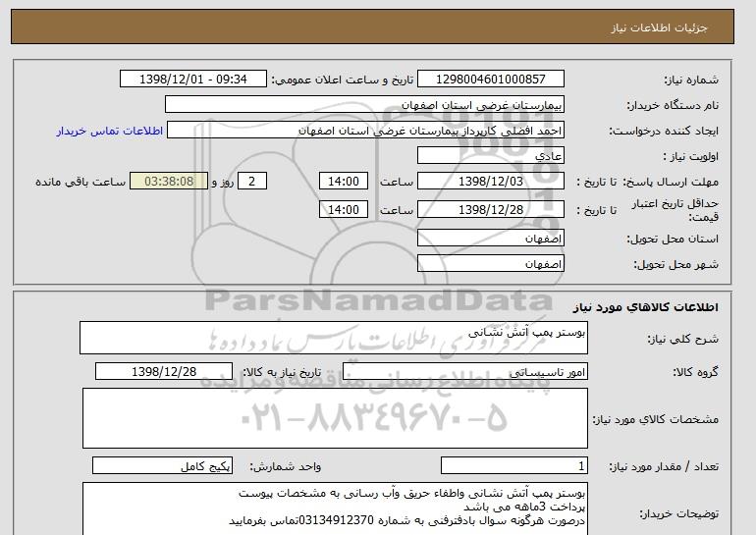This screenshot has width=756, height=535.
Task: Select the label تعداد / مقدار مورد نیاز
Action: pyautogui.click(x=664, y=466)
